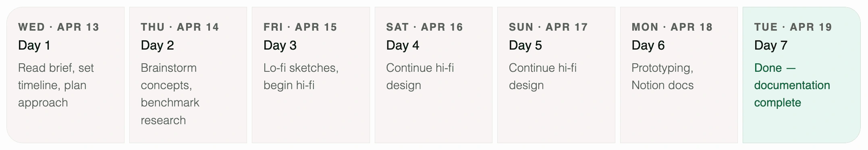Click "Read brief, set timeline" description
The image size is (868, 150).
56,85
